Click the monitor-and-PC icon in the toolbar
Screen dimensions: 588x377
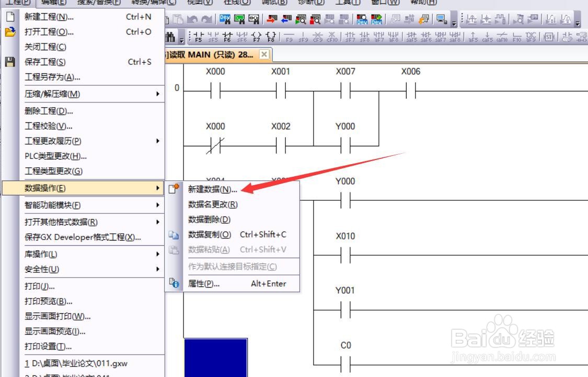[442, 19]
